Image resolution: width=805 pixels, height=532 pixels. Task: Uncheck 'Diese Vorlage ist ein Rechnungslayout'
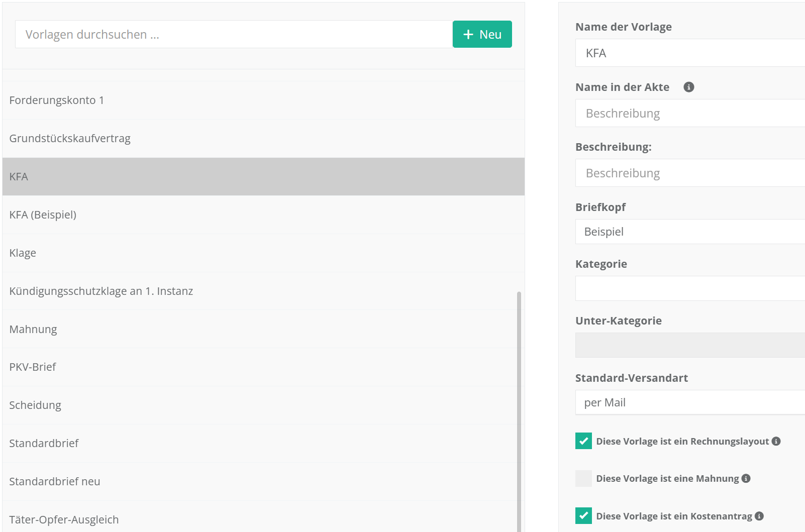click(583, 441)
